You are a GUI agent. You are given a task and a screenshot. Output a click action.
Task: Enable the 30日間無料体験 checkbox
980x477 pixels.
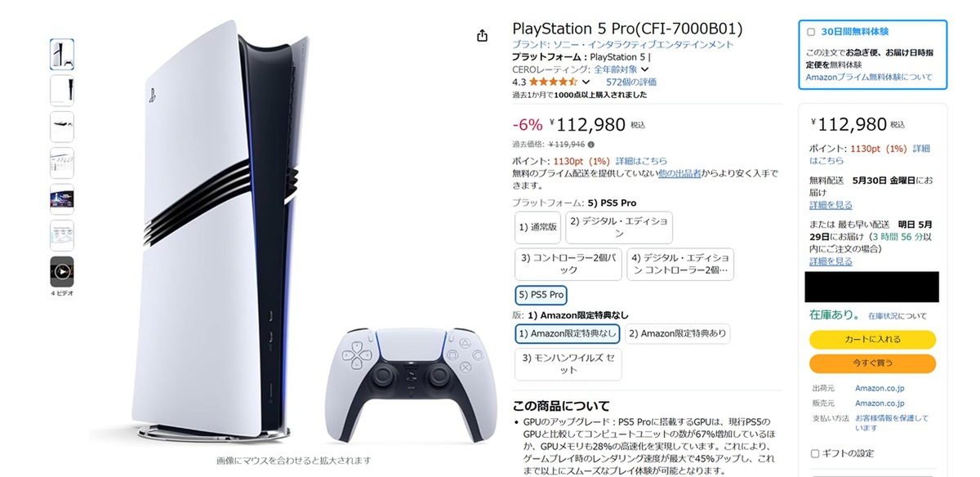pyautogui.click(x=811, y=32)
